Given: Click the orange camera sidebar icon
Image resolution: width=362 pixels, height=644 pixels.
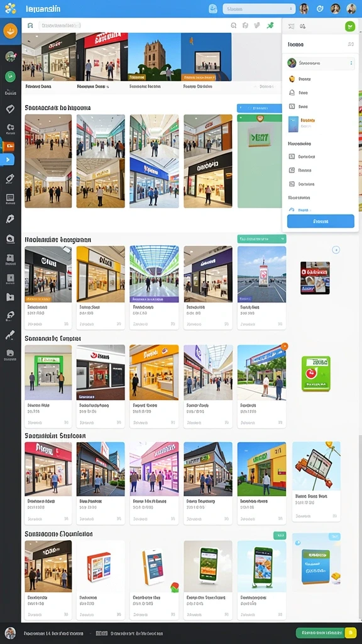Looking at the screenshot, I should [9, 146].
